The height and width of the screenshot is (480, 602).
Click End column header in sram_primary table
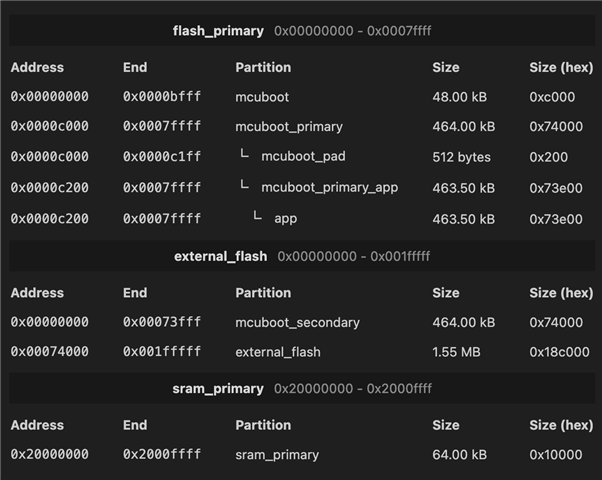click(x=135, y=425)
